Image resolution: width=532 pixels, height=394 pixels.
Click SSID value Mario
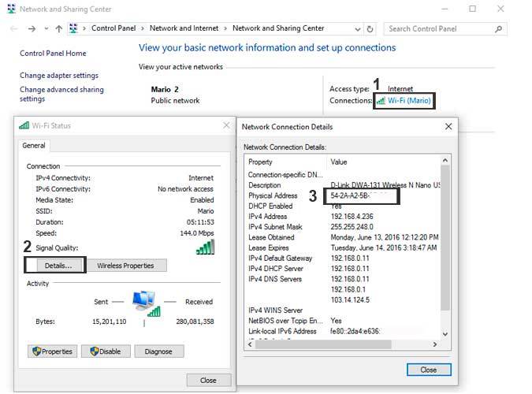[x=206, y=211]
